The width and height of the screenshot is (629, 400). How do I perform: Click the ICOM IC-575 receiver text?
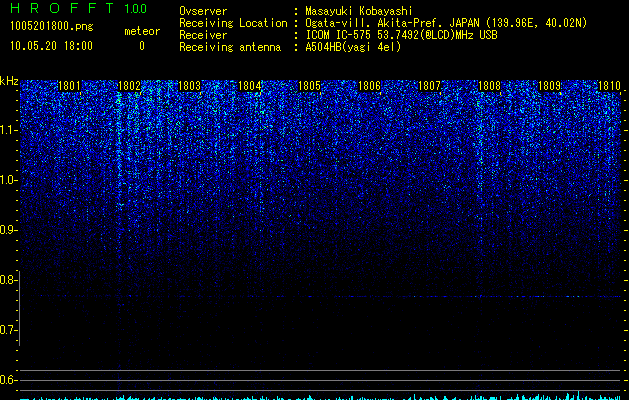[x=401, y=35]
